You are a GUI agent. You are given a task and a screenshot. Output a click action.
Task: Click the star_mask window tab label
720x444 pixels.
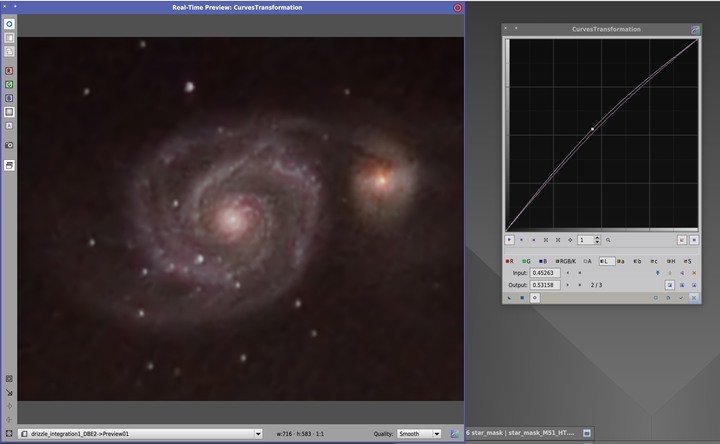coord(520,433)
